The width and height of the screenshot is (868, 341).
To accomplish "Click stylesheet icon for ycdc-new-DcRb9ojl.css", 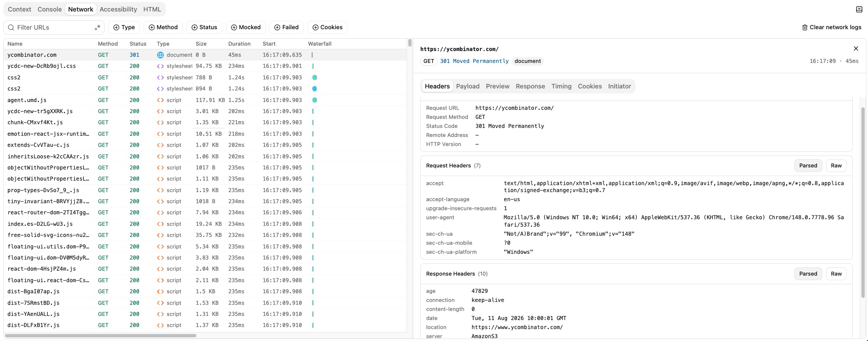I will 161,66.
